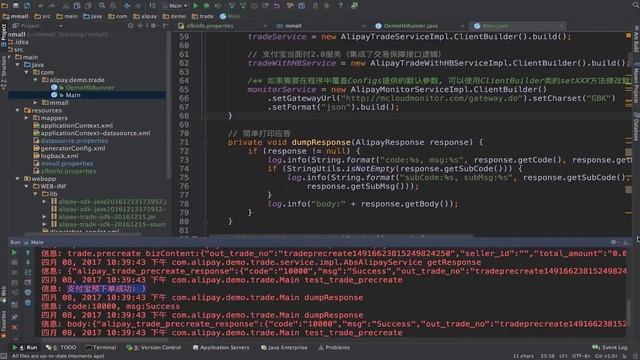Image resolution: width=640 pixels, height=360 pixels.
Task: Click the alipay breadcrumb in navigation bar
Action: click(x=145, y=16)
